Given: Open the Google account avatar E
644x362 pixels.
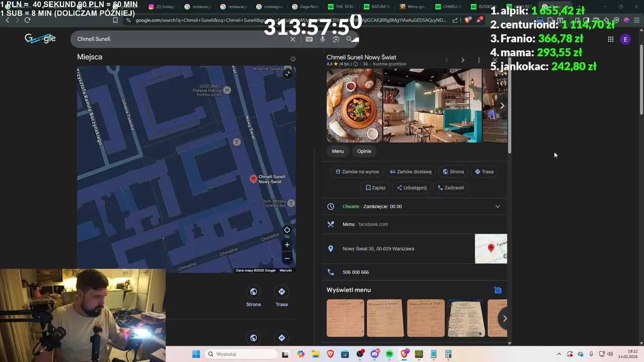Looking at the screenshot, I should 625,39.
